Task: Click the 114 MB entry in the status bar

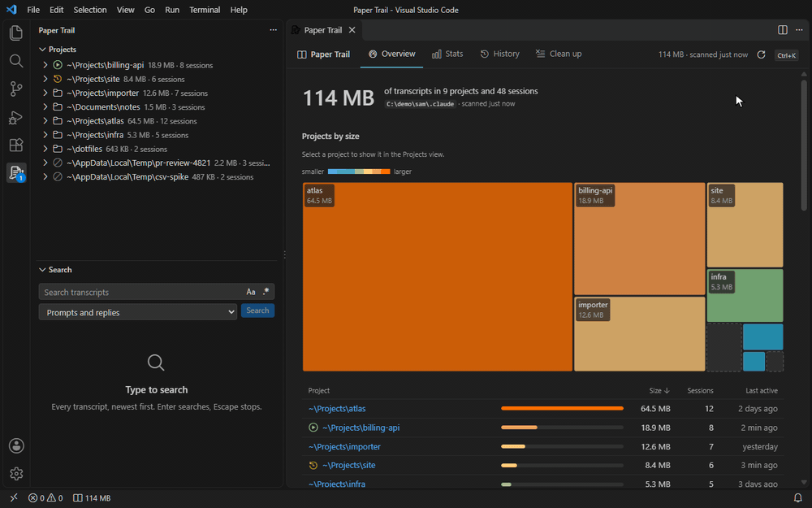Action: tap(92, 498)
